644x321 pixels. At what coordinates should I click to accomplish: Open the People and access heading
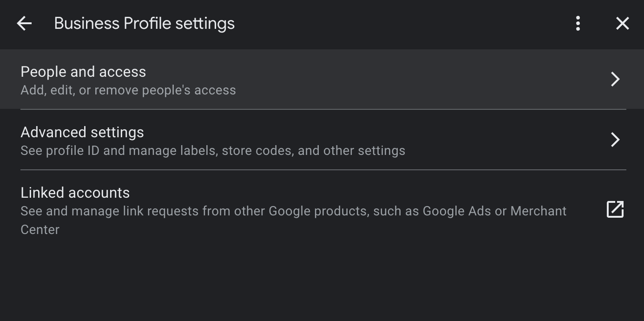(83, 72)
